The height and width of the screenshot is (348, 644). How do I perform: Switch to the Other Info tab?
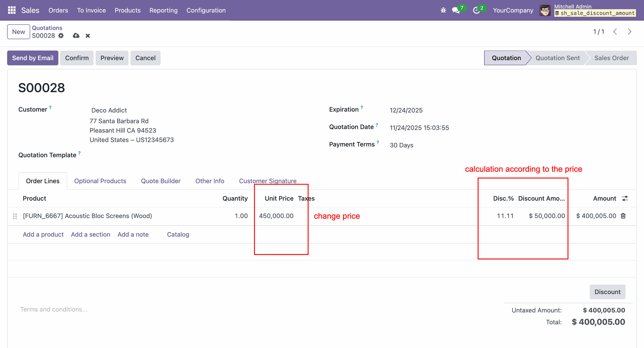click(x=210, y=181)
